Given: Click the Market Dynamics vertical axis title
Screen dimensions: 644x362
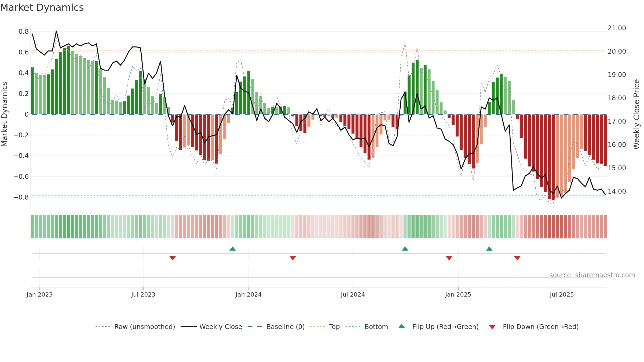Looking at the screenshot, I should click(x=4, y=114).
